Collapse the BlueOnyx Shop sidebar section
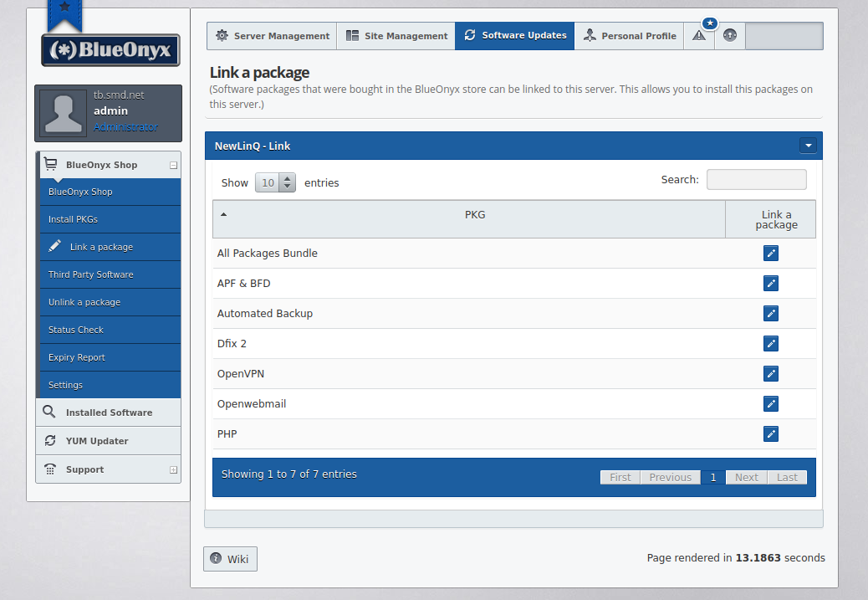The image size is (868, 600). click(x=173, y=166)
